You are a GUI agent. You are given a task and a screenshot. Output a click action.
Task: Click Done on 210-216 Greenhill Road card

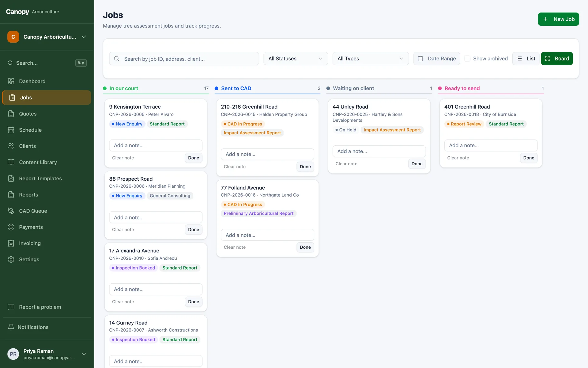[305, 167]
